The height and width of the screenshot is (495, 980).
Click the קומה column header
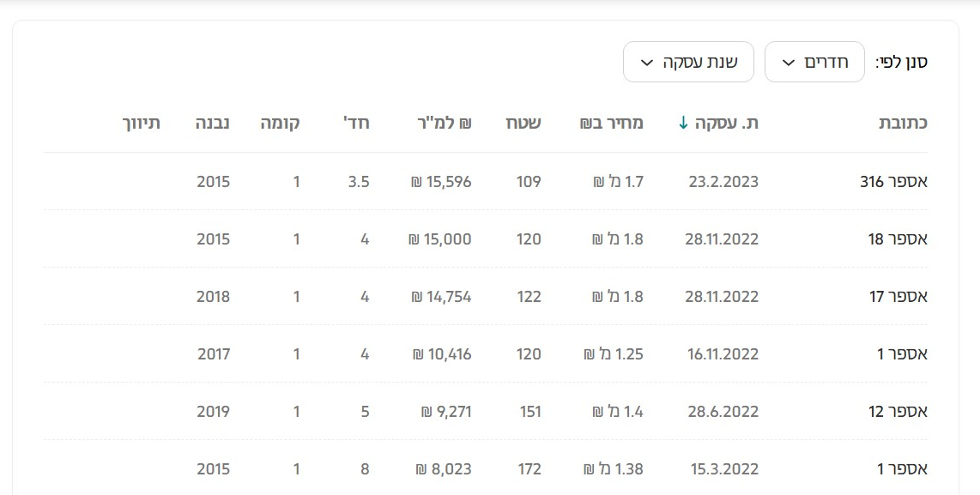tap(281, 123)
